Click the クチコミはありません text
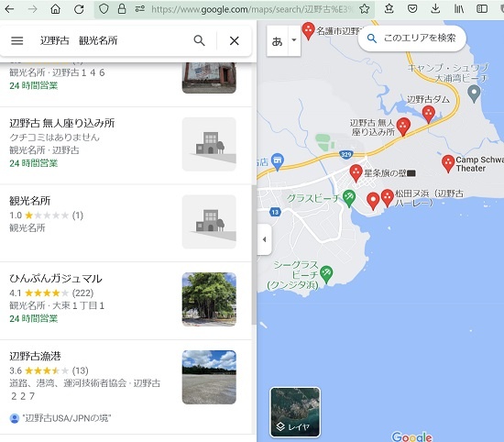This screenshot has width=504, height=442. [54, 137]
